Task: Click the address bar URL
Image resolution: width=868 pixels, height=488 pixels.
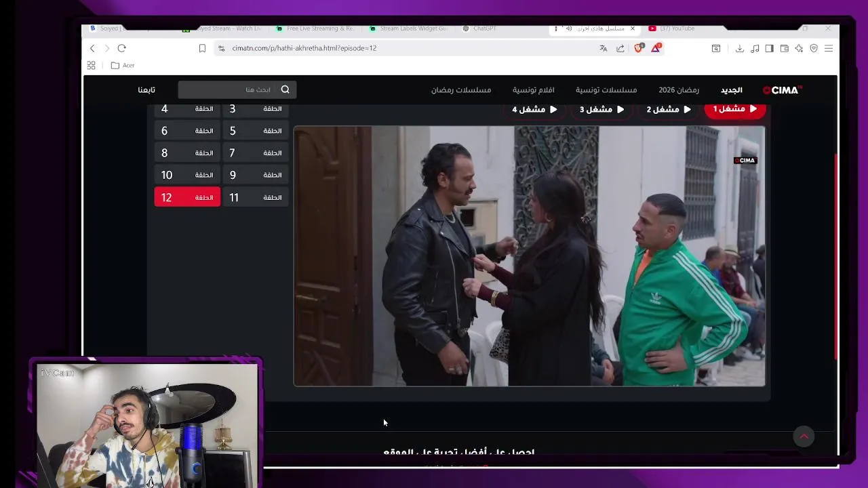Action: tap(304, 48)
